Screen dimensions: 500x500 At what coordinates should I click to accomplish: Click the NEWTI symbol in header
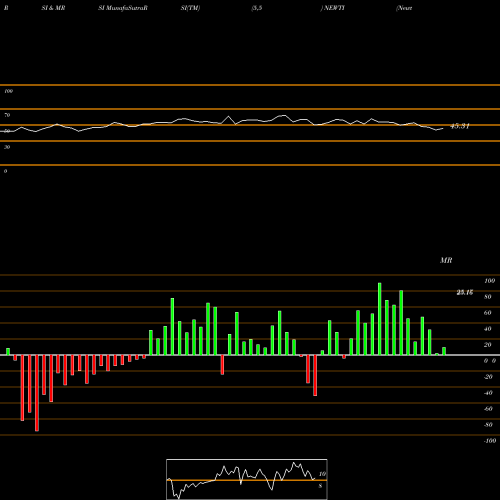[334, 8]
